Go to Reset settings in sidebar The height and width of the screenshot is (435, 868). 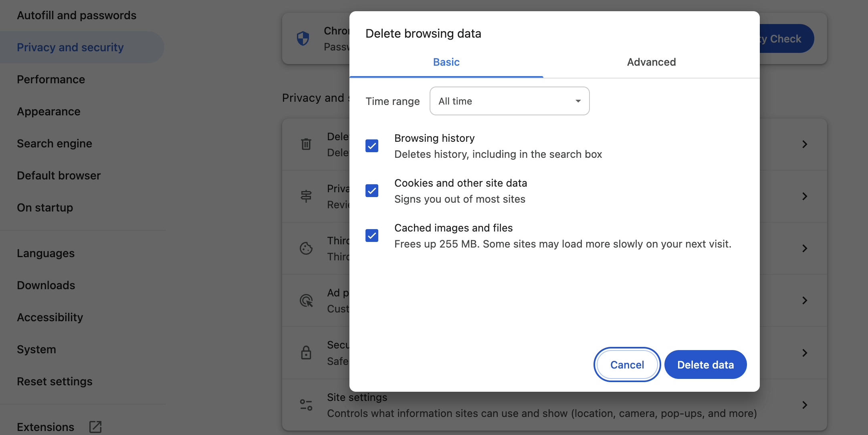55,381
